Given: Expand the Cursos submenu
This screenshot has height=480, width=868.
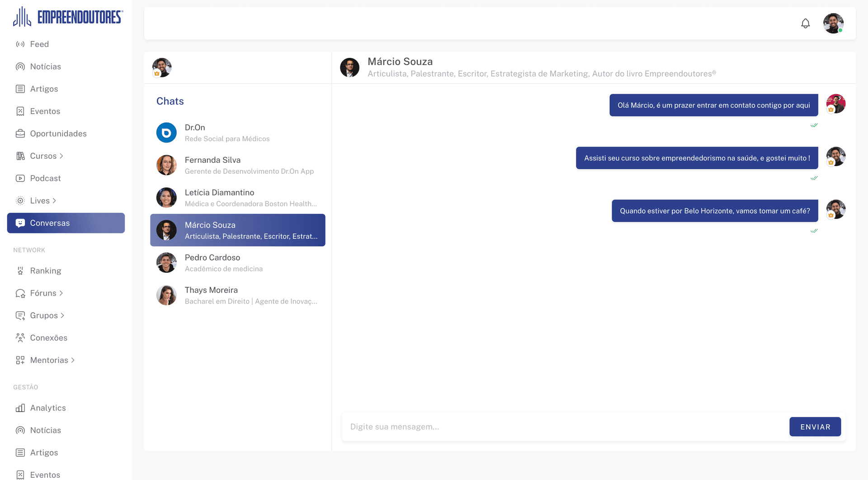Looking at the screenshot, I should pos(61,156).
